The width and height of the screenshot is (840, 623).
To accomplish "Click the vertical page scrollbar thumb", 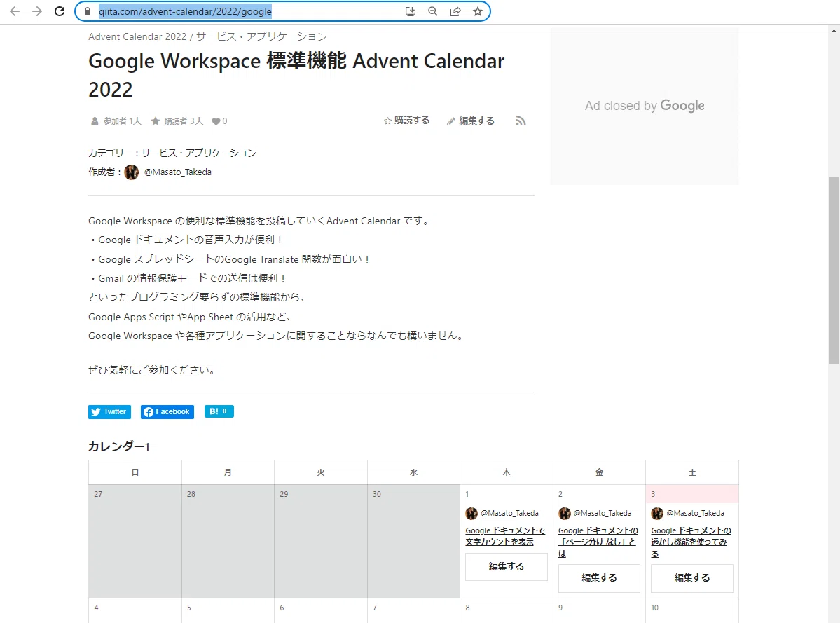I will [834, 271].
